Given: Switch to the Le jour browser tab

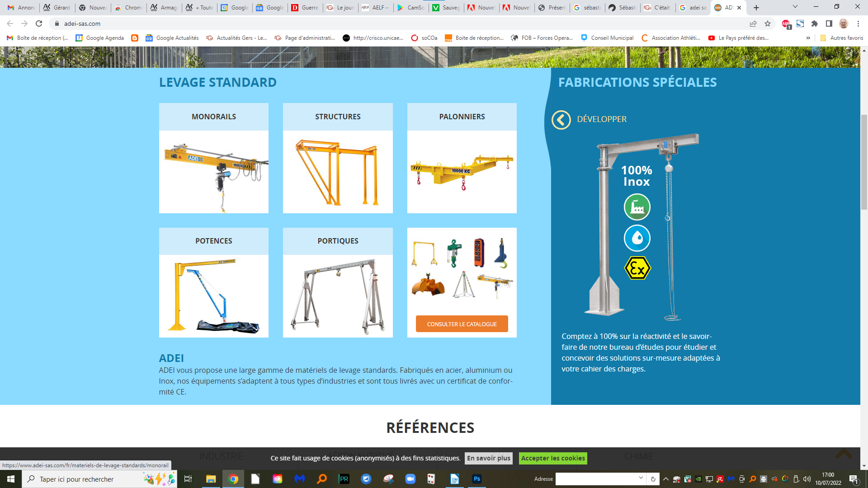Looking at the screenshot, I should click(341, 8).
